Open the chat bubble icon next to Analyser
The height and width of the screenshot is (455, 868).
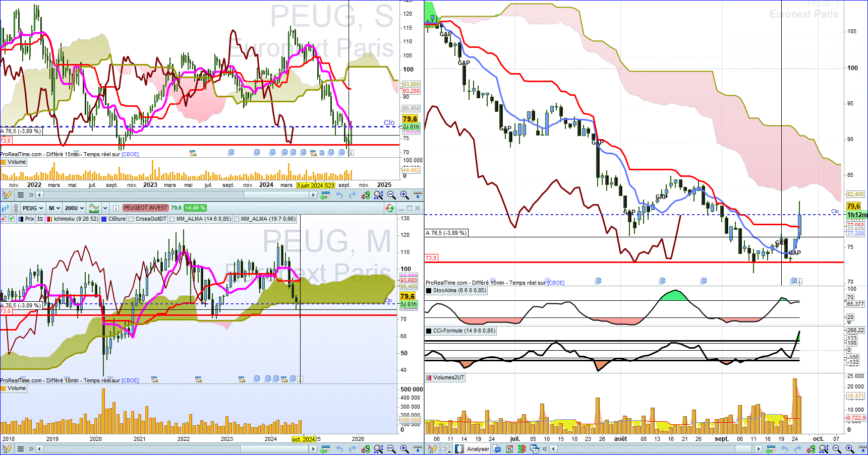click(497, 449)
